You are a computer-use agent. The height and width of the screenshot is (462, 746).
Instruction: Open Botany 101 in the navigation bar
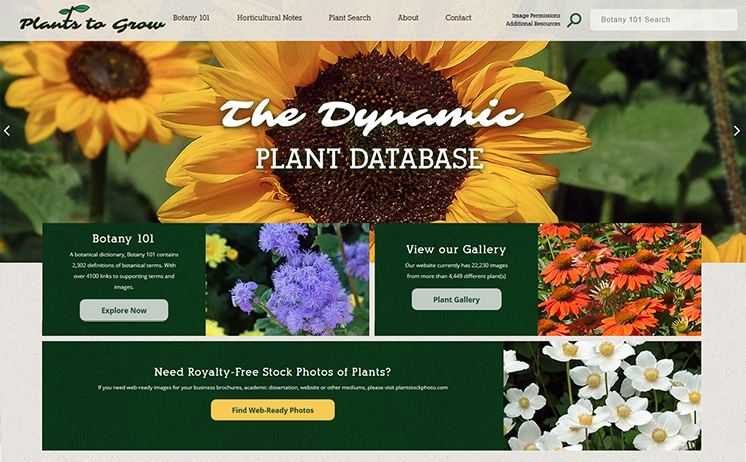tap(191, 18)
